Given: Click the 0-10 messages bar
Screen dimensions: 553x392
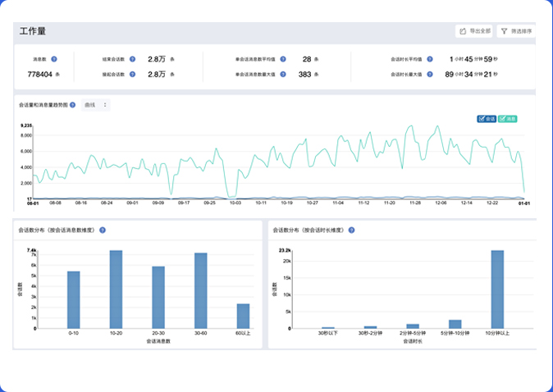Looking at the screenshot, I should pos(74,299).
